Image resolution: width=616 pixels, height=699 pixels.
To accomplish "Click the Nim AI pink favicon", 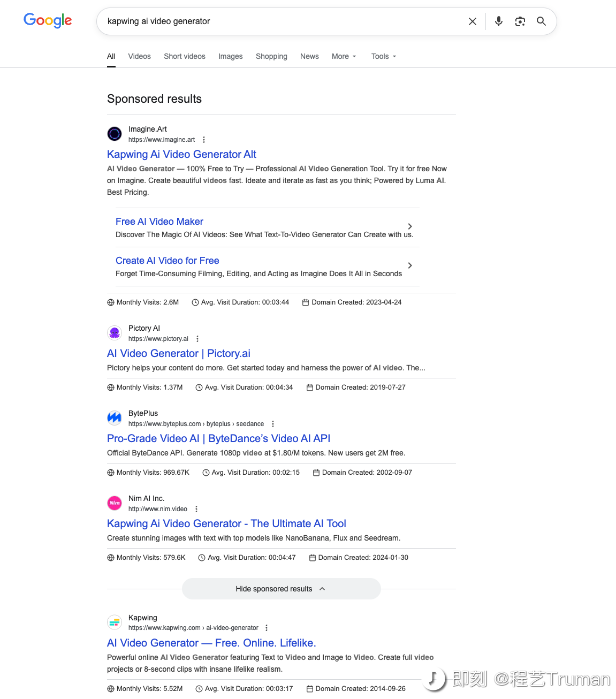I will tap(115, 503).
